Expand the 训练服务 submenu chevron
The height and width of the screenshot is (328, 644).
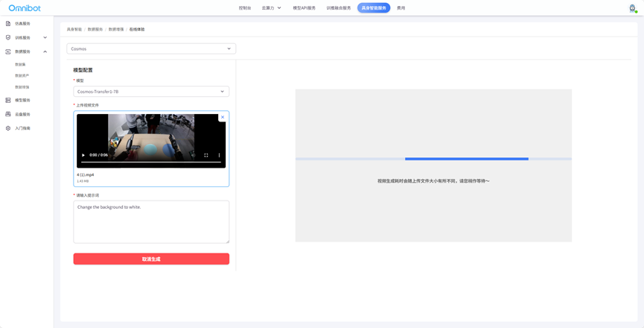coord(45,37)
